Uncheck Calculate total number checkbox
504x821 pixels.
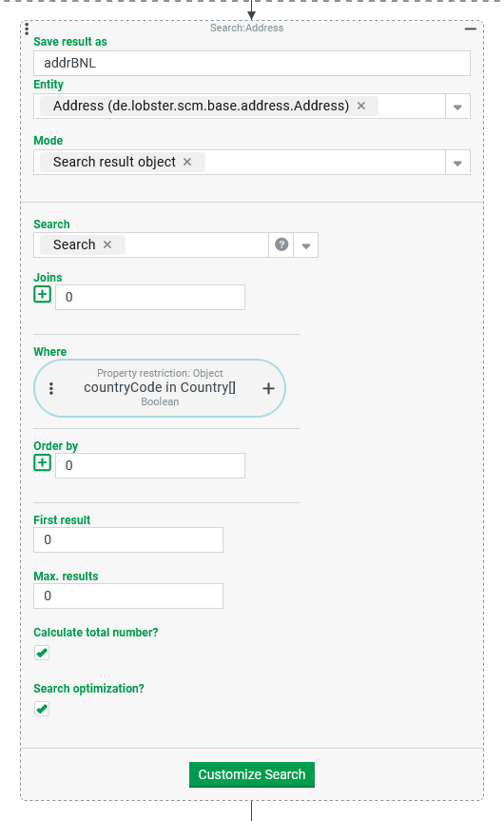coord(42,653)
